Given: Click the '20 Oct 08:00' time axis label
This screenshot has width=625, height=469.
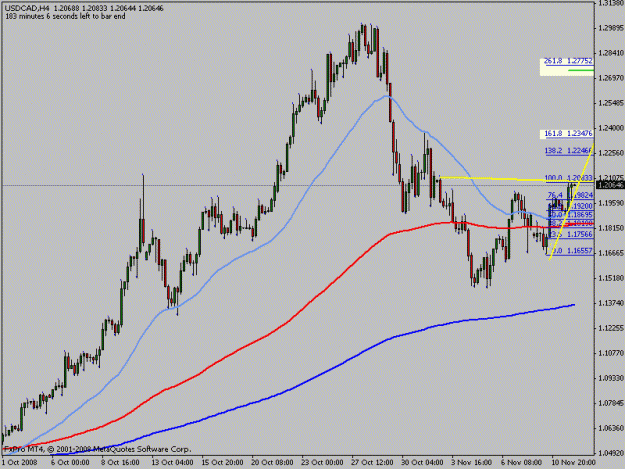Looking at the screenshot, I should (272, 463).
